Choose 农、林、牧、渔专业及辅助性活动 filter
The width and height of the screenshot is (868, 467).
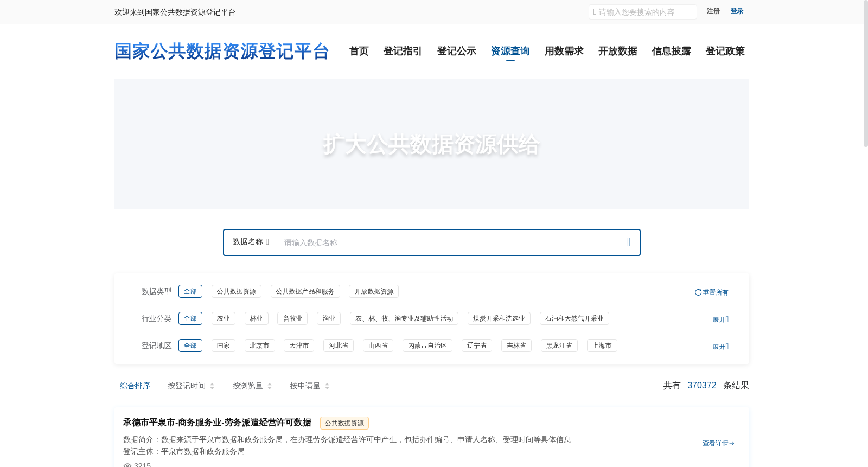[x=404, y=318]
